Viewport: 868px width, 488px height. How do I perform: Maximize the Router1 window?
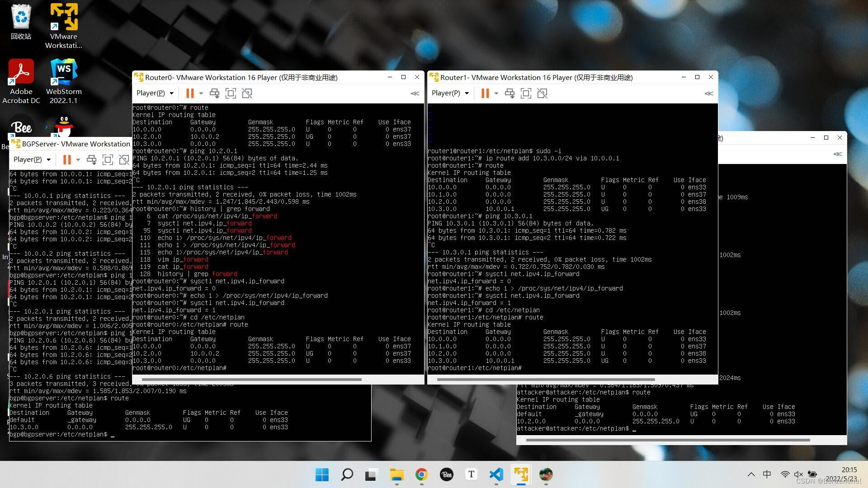tap(697, 77)
